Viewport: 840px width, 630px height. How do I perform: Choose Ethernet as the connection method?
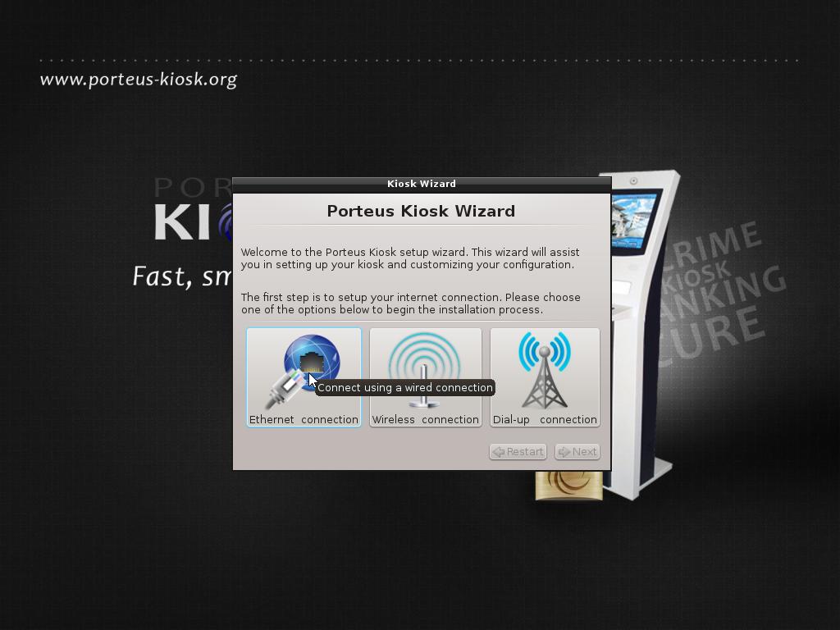click(x=304, y=377)
